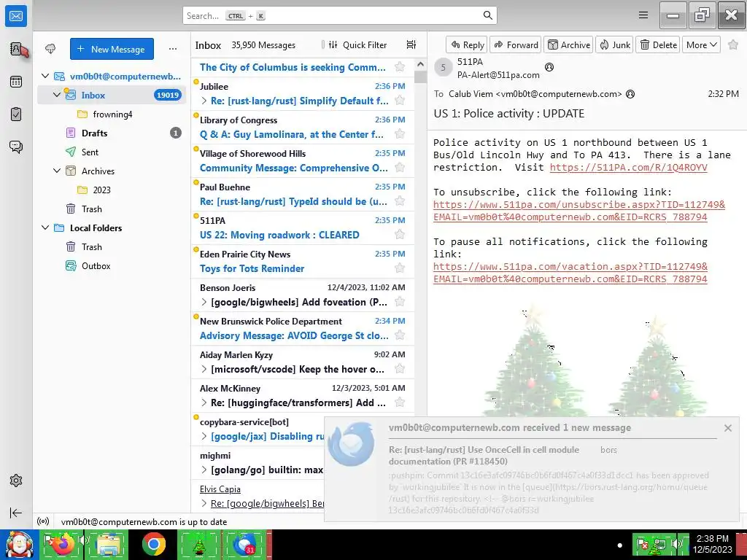Star the Toys for Tots Reminder message

(x=400, y=268)
